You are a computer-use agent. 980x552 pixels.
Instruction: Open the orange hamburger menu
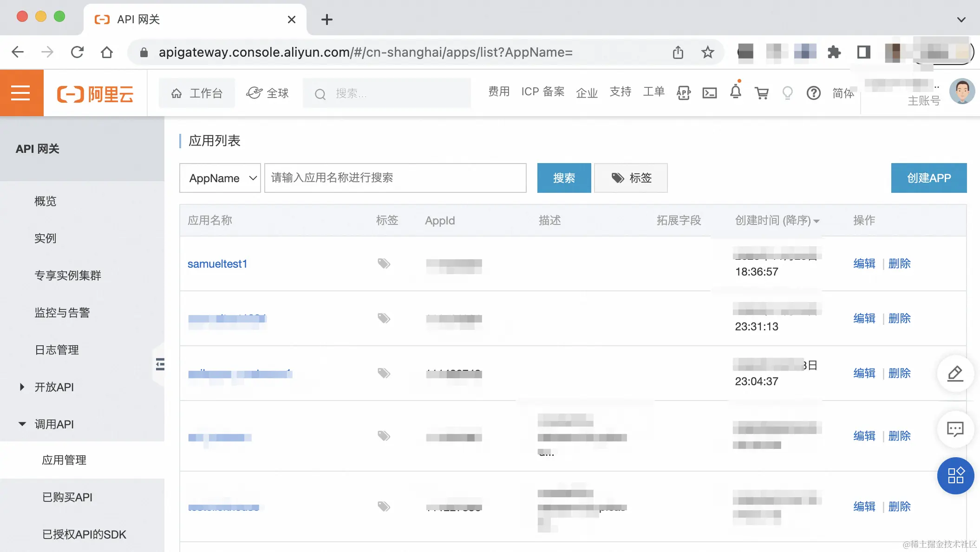click(21, 93)
